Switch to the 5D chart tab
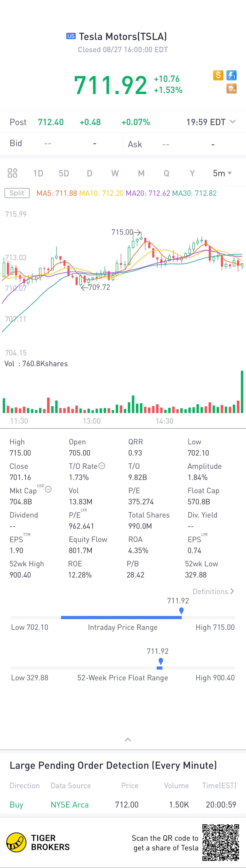This screenshot has width=246, height=868. [x=64, y=173]
